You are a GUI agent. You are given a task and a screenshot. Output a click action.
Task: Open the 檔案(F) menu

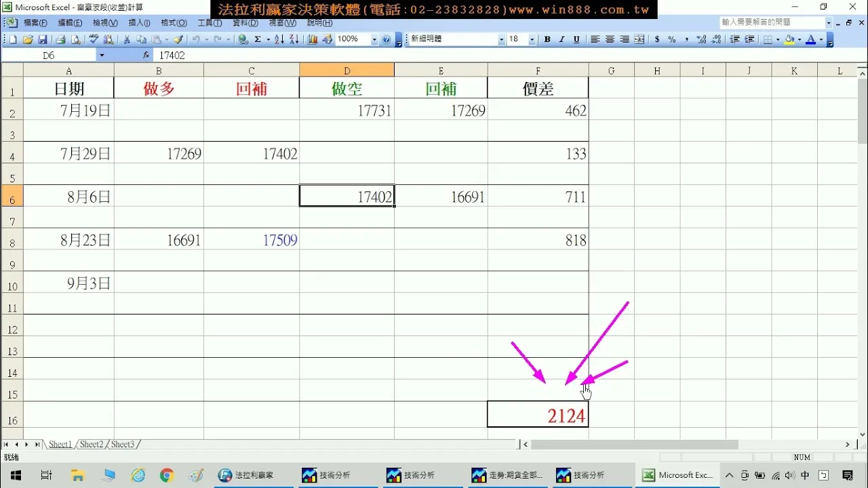tap(35, 22)
